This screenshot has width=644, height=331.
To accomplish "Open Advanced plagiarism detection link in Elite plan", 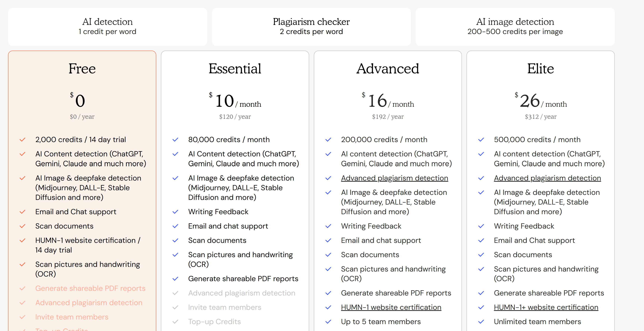I will click(547, 178).
